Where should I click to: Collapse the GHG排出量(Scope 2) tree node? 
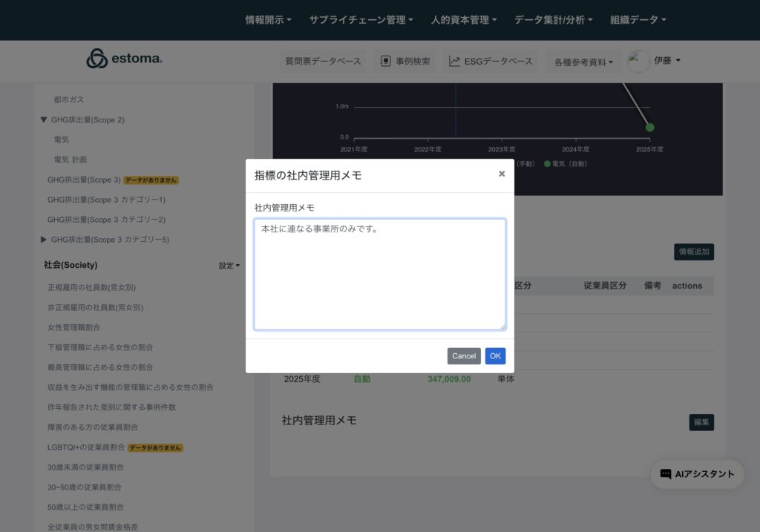pos(44,119)
